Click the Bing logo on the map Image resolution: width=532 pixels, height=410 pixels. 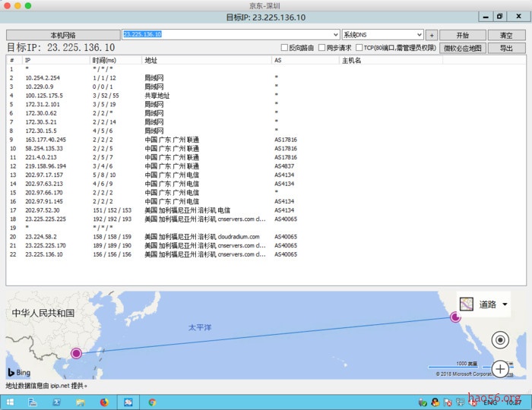point(19,372)
